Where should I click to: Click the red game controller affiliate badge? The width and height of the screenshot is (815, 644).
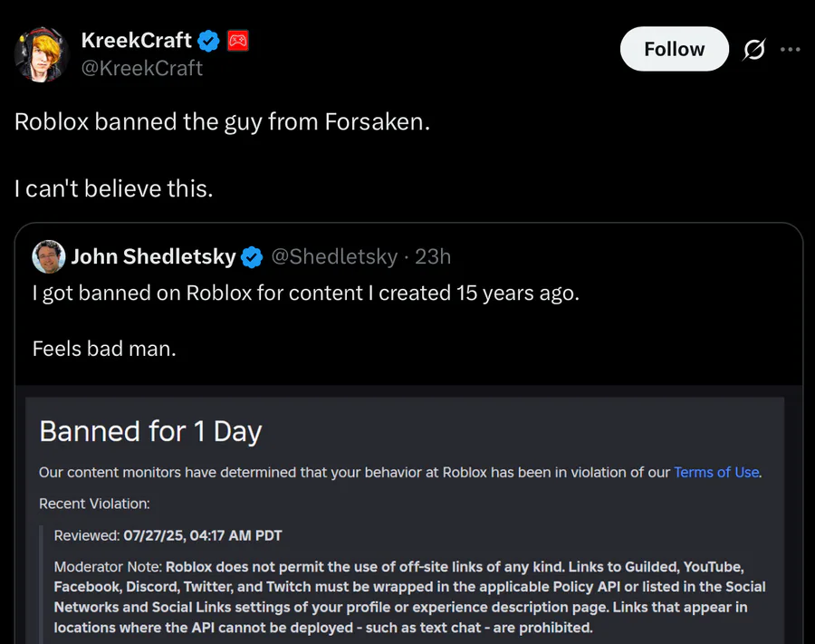pyautogui.click(x=238, y=41)
